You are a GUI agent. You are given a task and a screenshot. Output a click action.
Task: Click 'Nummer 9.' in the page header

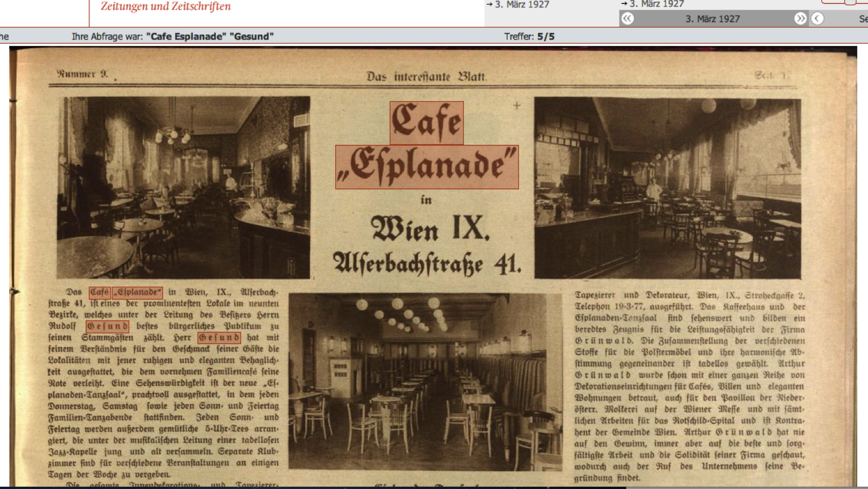(x=82, y=74)
